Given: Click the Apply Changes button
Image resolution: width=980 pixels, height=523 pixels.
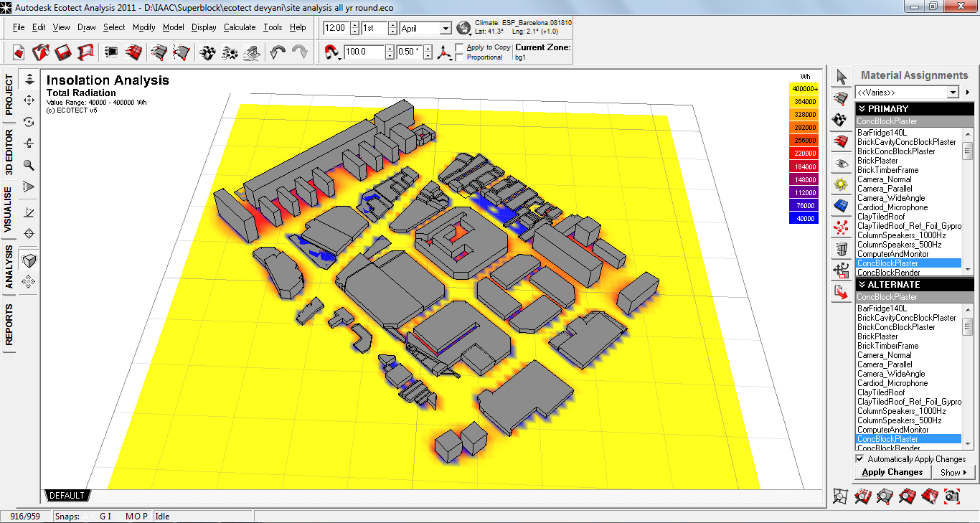Looking at the screenshot, I should click(x=892, y=472).
